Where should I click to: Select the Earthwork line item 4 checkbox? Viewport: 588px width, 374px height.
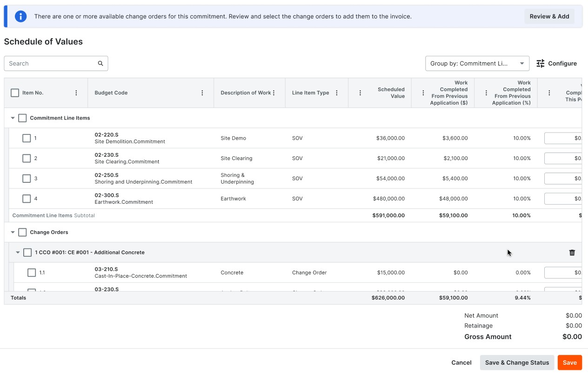(27, 199)
